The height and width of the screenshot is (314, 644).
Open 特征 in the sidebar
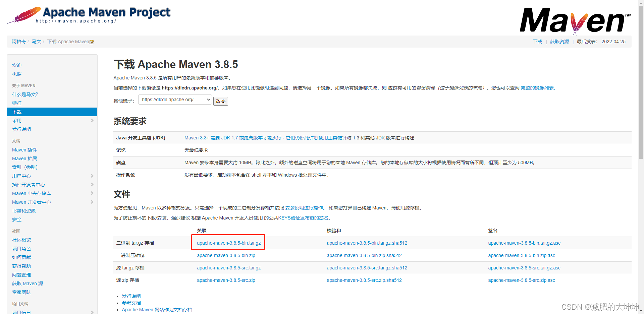pyautogui.click(x=17, y=103)
